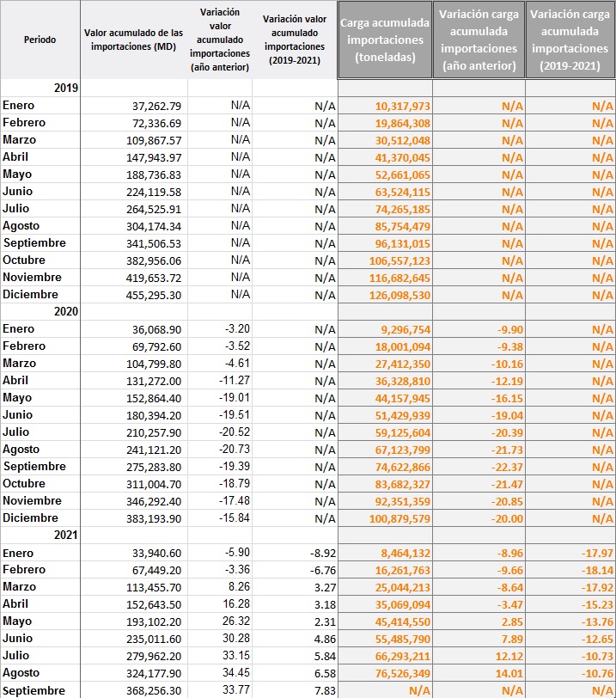The width and height of the screenshot is (616, 698).
Task: Click cell with value 36,068.90
Action: (134, 329)
